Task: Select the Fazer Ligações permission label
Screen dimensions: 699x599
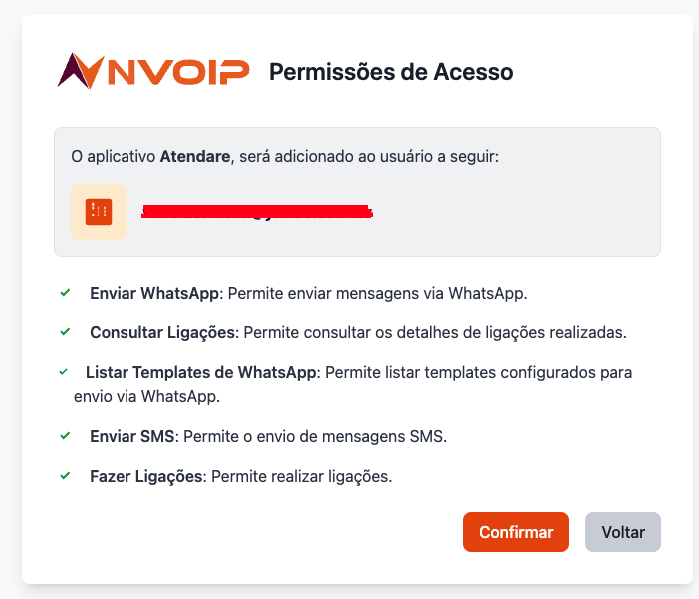Action: pos(146,476)
